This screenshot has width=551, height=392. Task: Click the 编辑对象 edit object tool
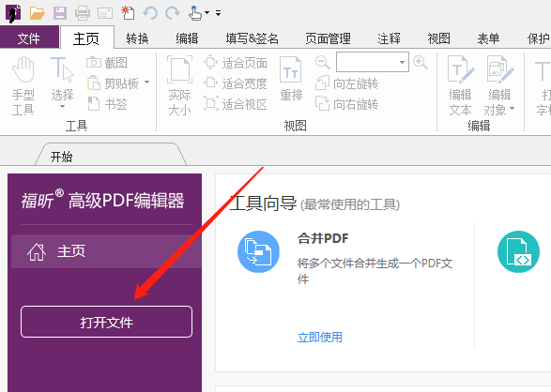(499, 86)
